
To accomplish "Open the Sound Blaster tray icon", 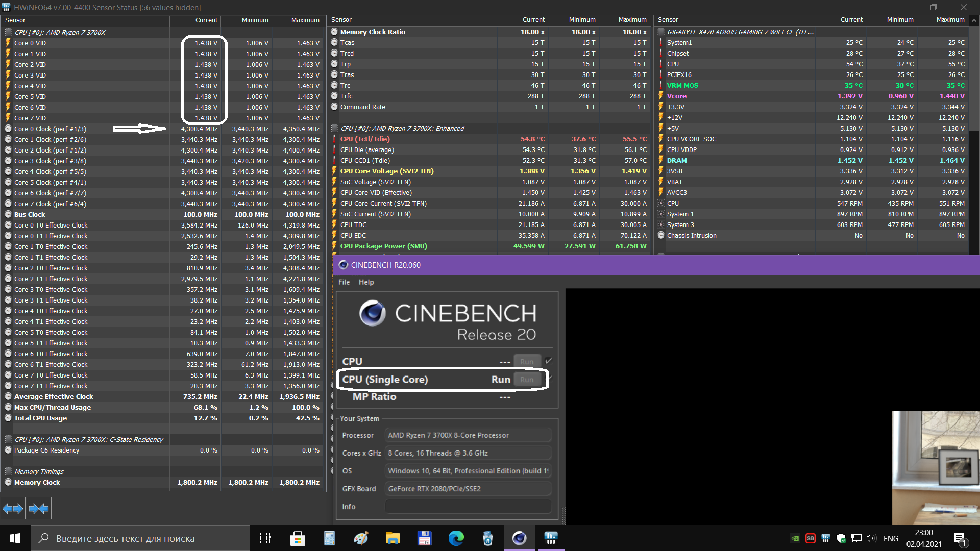I will (810, 538).
